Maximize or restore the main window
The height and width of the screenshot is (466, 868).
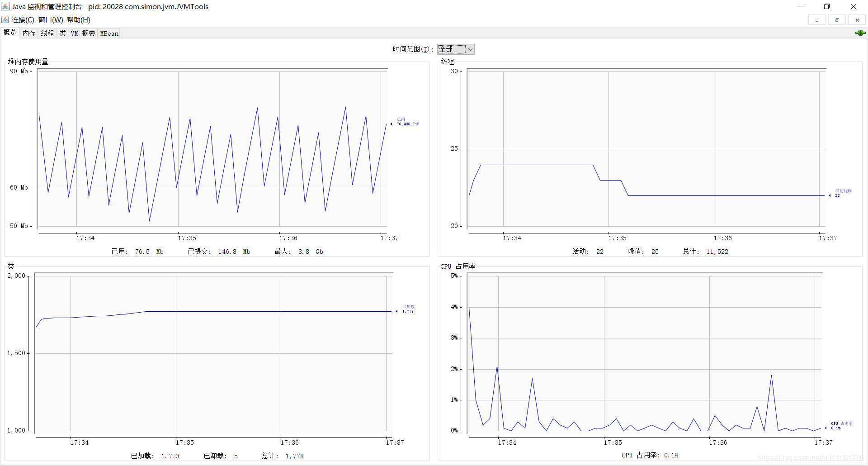827,6
